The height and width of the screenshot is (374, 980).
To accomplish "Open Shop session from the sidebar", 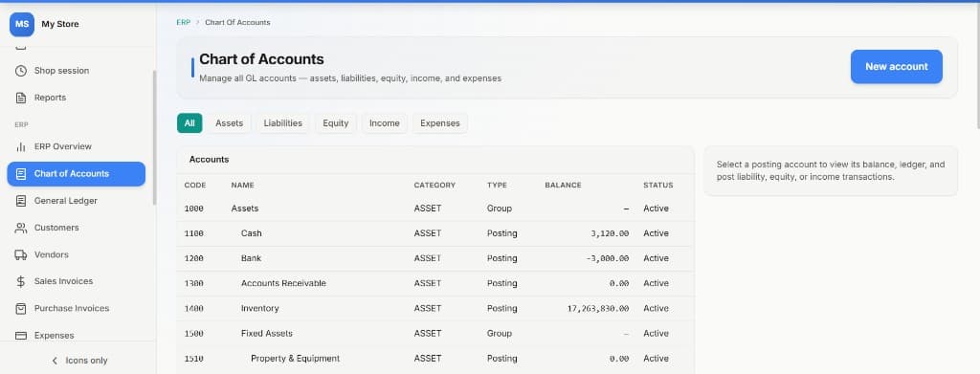I will point(77,71).
